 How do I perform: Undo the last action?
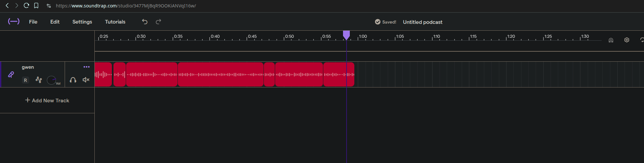pos(145,22)
